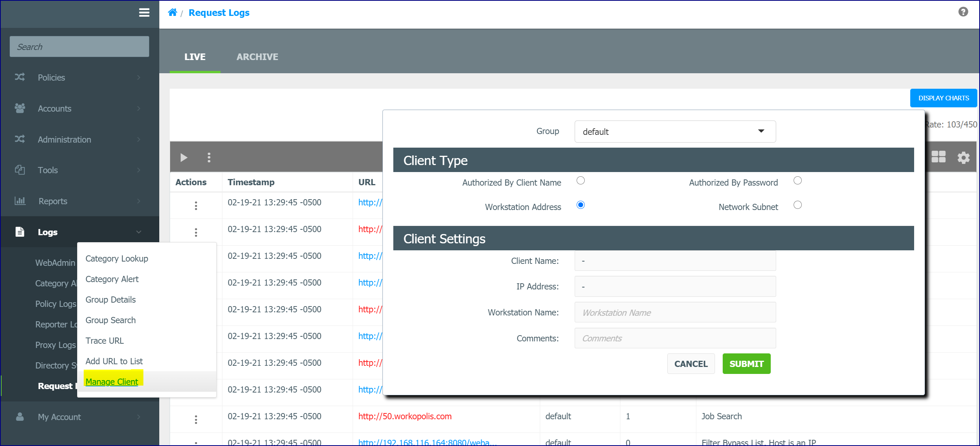The image size is (980, 446).
Task: Choose Group Search from context menu
Action: 110,320
